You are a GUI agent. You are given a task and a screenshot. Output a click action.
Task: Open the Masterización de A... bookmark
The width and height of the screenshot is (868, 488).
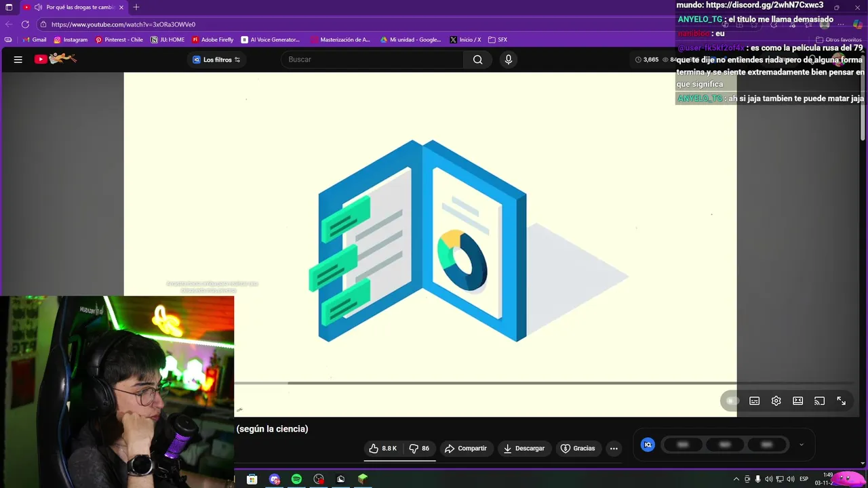tap(340, 39)
